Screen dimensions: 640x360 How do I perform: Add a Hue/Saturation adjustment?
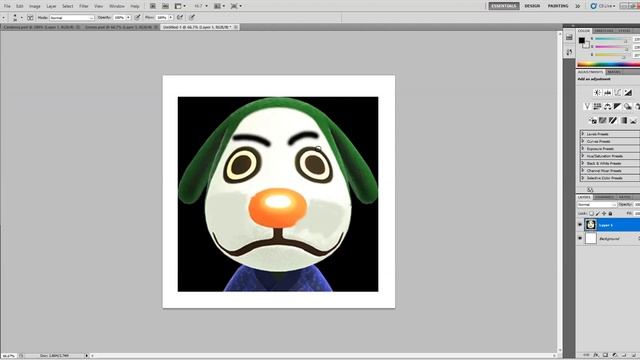[x=597, y=107]
